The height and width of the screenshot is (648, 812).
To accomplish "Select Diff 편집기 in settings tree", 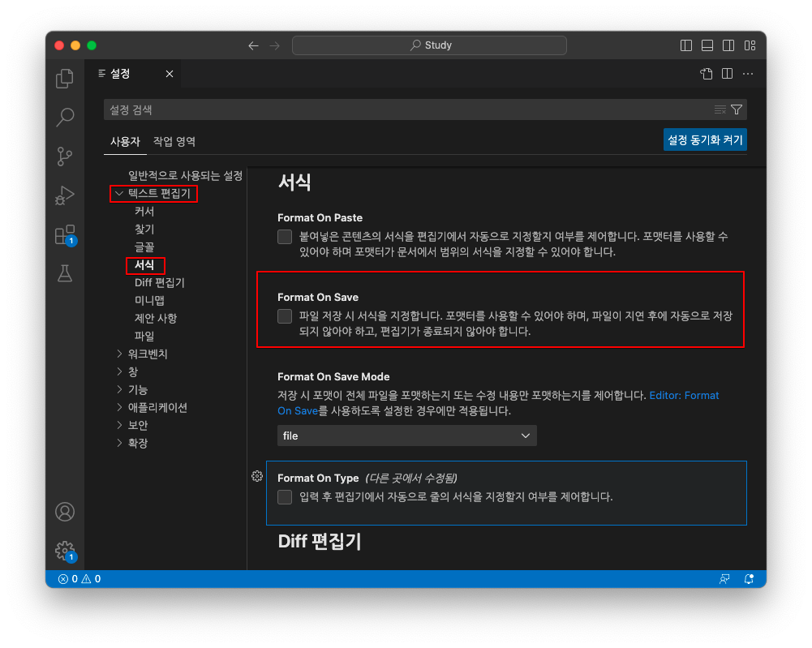I will (x=160, y=282).
